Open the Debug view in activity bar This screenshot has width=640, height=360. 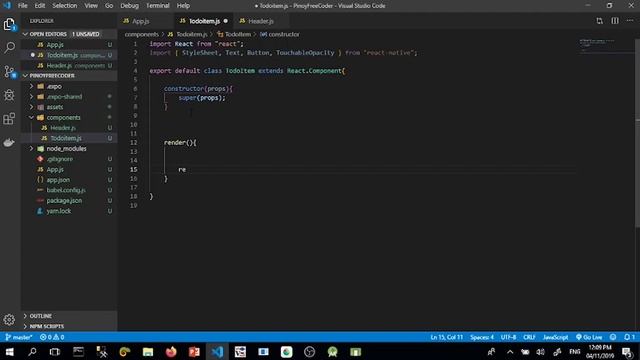pyautogui.click(x=9, y=95)
